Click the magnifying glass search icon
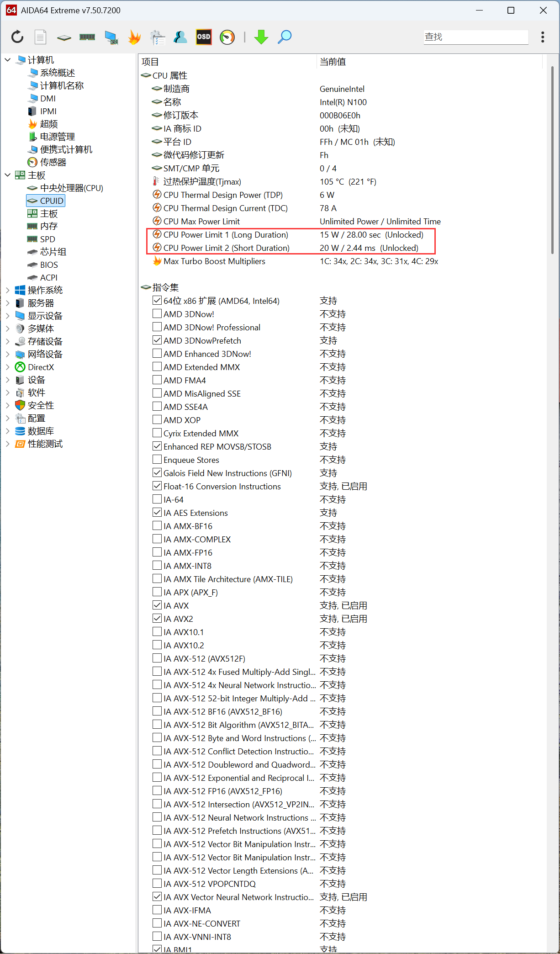This screenshot has width=560, height=954. pyautogui.click(x=285, y=37)
